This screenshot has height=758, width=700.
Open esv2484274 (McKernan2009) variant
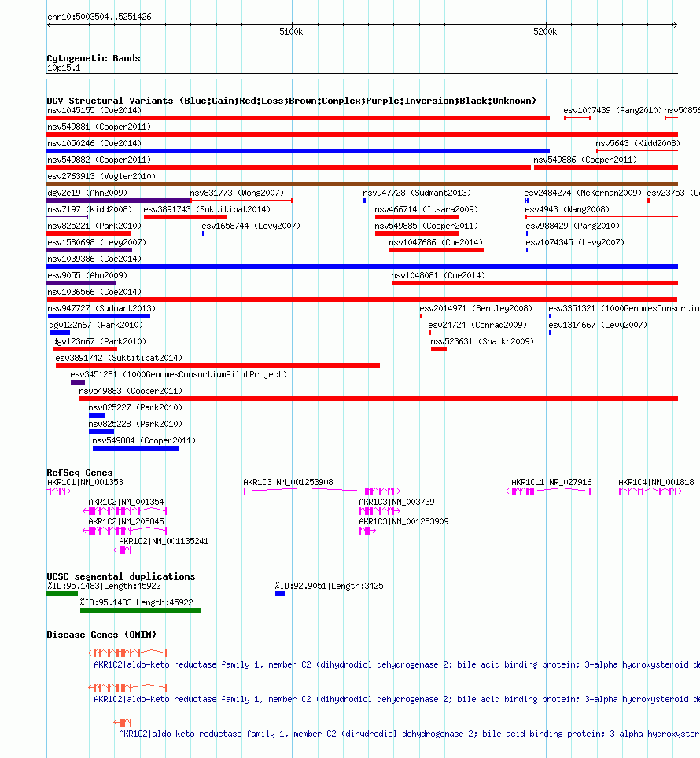click(x=583, y=193)
